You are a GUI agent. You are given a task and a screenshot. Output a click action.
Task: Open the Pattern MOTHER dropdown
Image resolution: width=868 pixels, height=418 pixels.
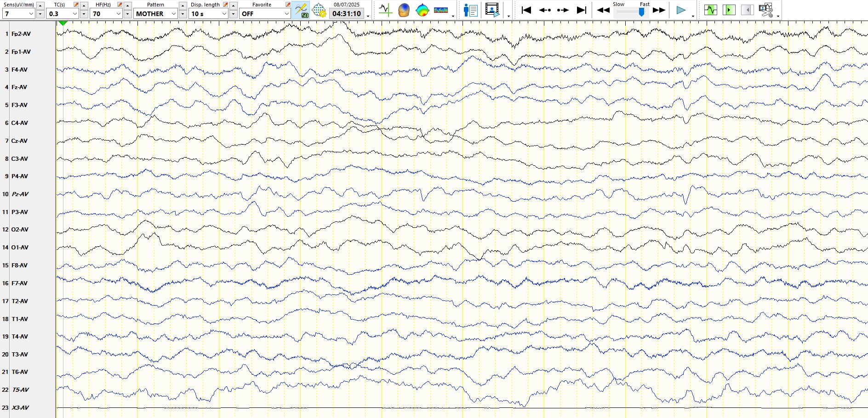173,14
